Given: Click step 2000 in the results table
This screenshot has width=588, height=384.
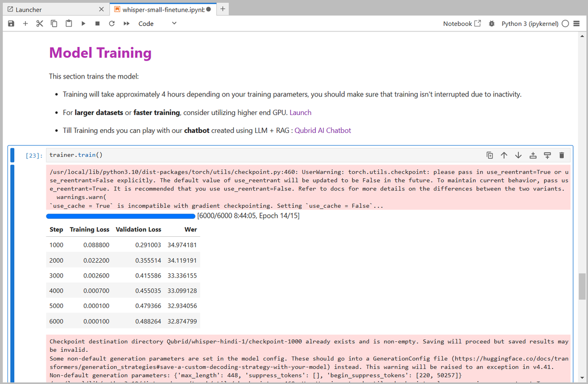Looking at the screenshot, I should point(56,260).
